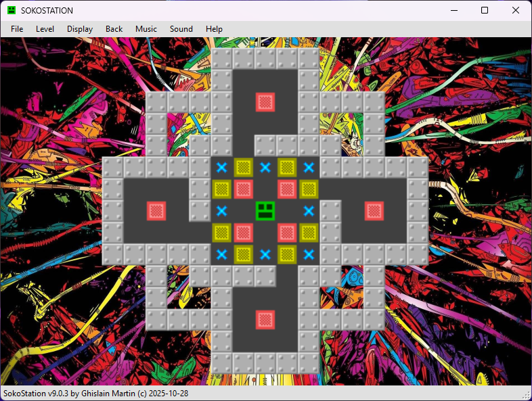
Task: Click yellow crate directly below the top-left X
Action: point(221,189)
